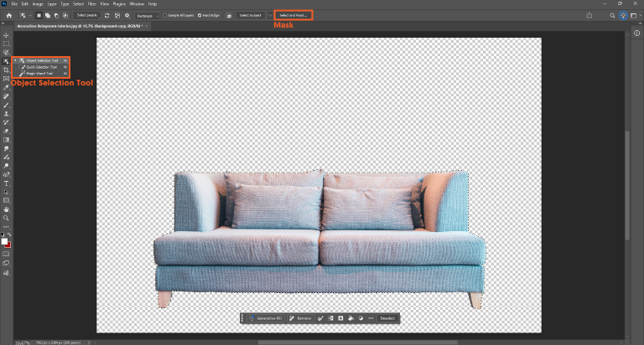This screenshot has width=644, height=345.
Task: Click the Discover lightbulb icon
Action: (624, 16)
